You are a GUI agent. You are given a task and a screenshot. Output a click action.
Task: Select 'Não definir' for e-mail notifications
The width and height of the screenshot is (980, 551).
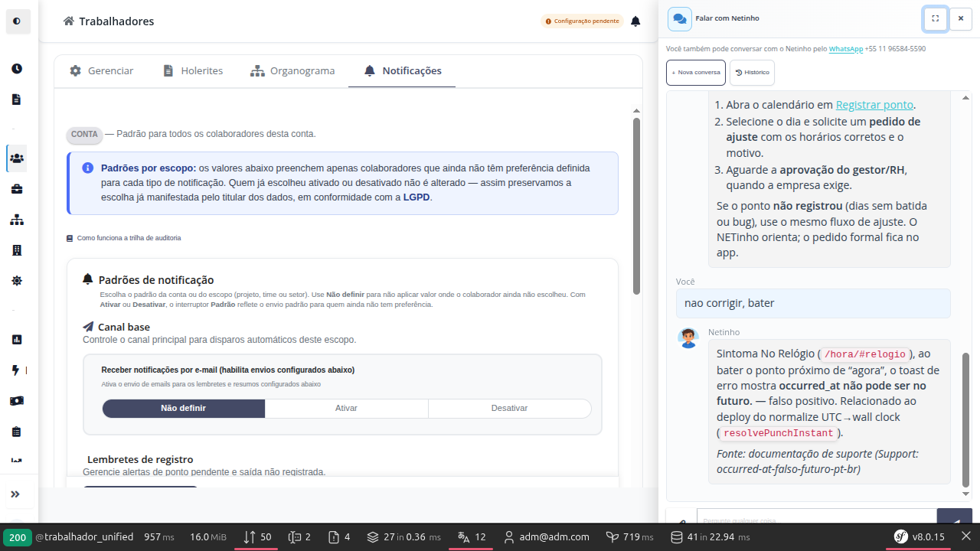(x=184, y=409)
